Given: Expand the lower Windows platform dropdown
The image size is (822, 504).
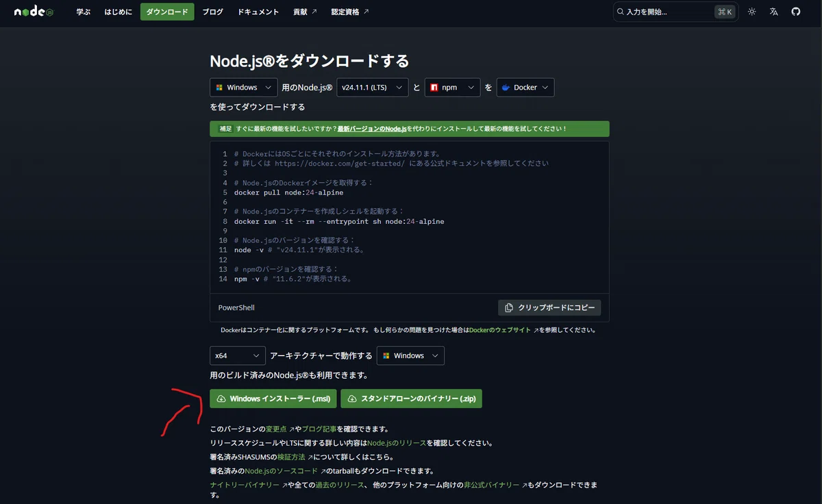Looking at the screenshot, I should pyautogui.click(x=410, y=356).
